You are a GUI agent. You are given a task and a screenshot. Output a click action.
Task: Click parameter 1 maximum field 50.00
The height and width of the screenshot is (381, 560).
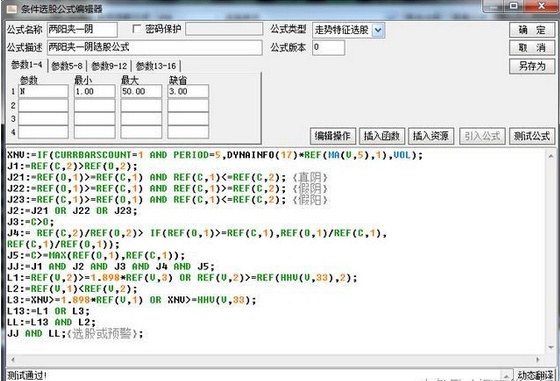tap(141, 91)
